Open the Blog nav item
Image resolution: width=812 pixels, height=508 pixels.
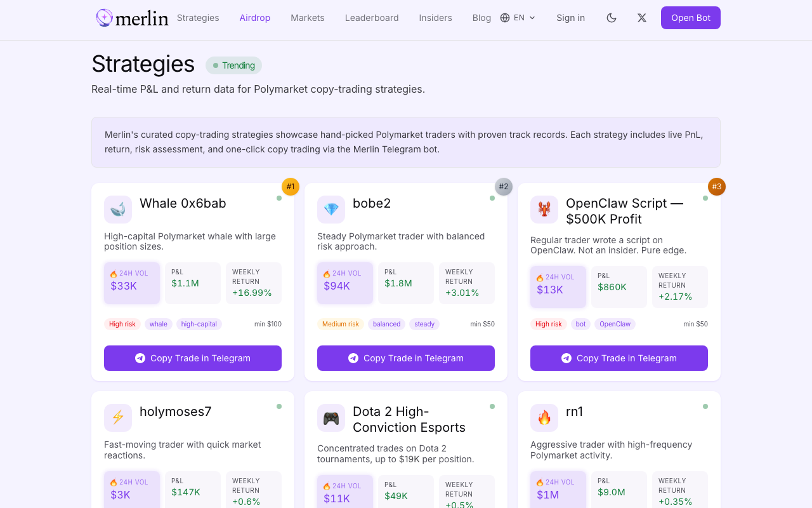pyautogui.click(x=481, y=18)
